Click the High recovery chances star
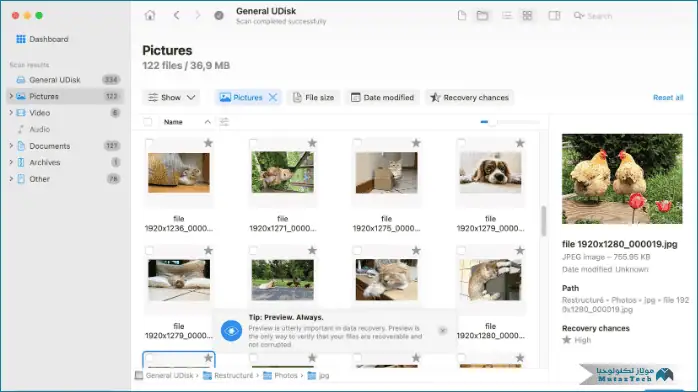 566,340
